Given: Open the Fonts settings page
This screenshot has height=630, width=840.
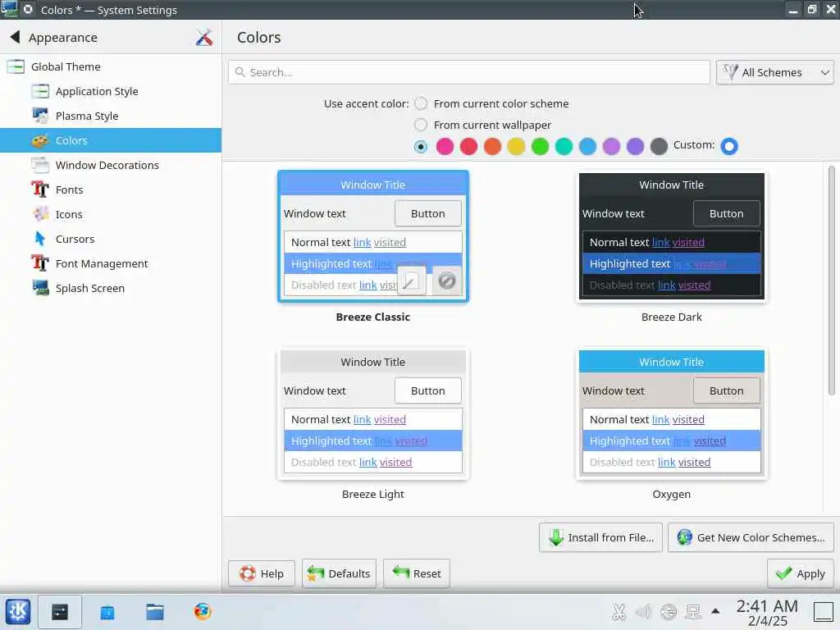Looking at the screenshot, I should point(111,189).
